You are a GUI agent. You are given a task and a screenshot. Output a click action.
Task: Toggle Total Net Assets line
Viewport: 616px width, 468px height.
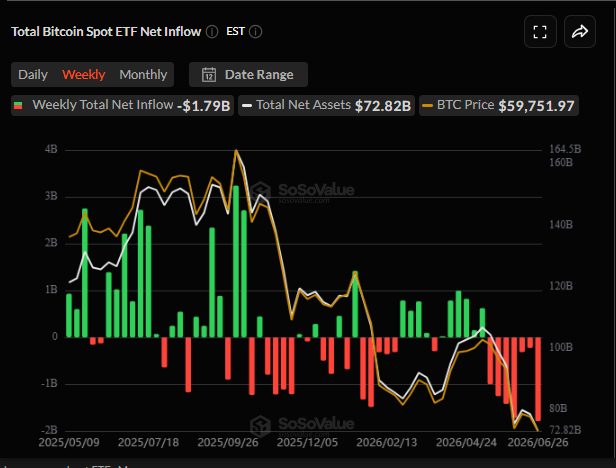tap(326, 106)
